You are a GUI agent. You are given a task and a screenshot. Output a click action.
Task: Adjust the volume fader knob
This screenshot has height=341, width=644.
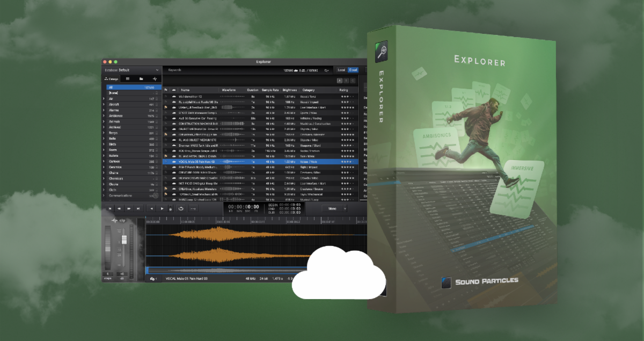click(x=124, y=240)
